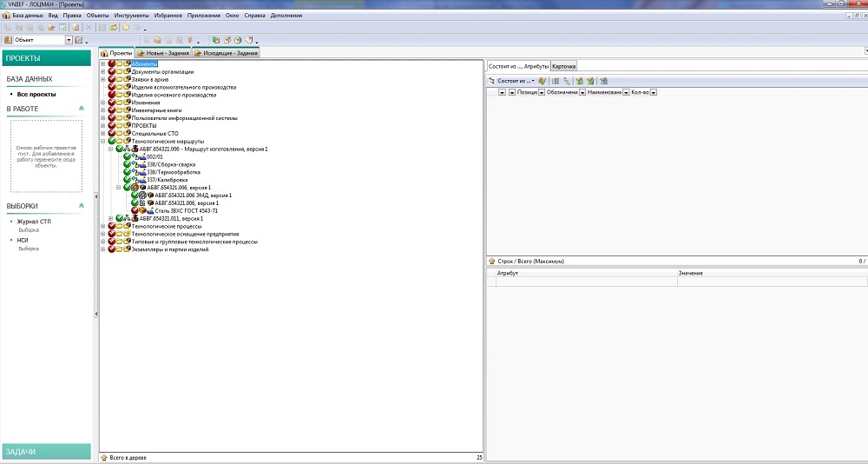Click the red status icon beside Абоненты
The width and height of the screenshot is (868, 464).
pyautogui.click(x=112, y=63)
